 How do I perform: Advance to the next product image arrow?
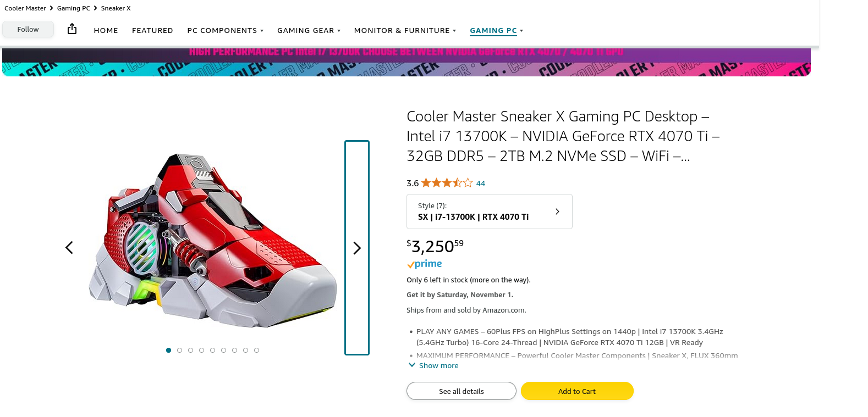pos(357,248)
